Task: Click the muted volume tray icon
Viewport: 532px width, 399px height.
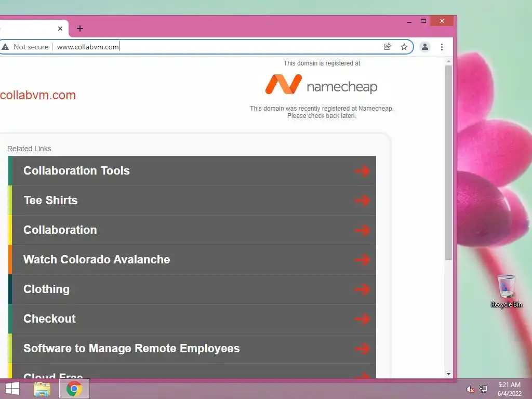Action: tap(470, 389)
